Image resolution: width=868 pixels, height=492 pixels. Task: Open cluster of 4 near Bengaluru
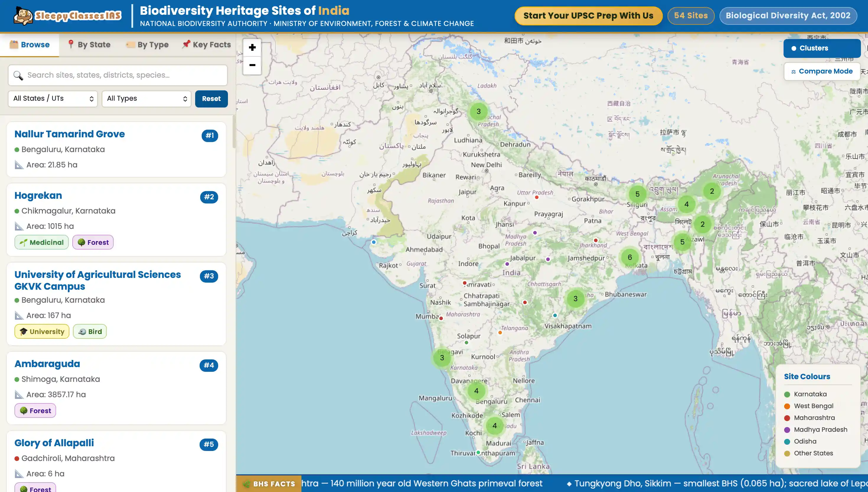click(476, 391)
